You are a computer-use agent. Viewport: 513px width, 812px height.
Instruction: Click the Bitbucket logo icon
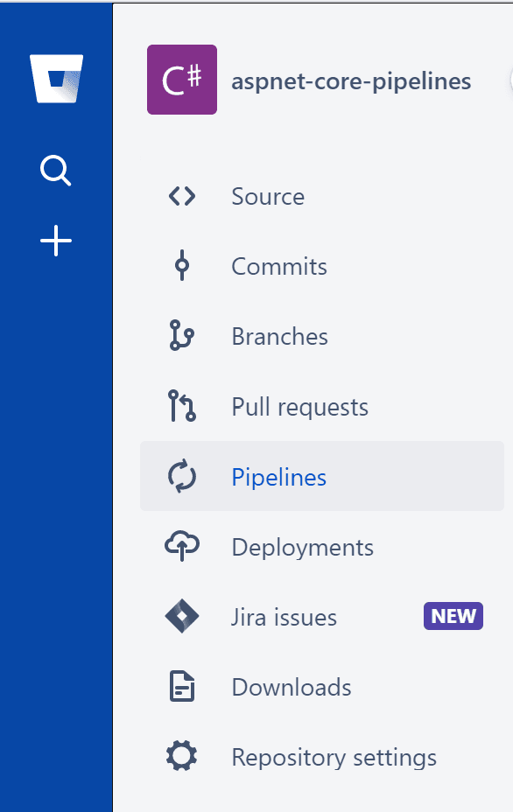pos(57,79)
